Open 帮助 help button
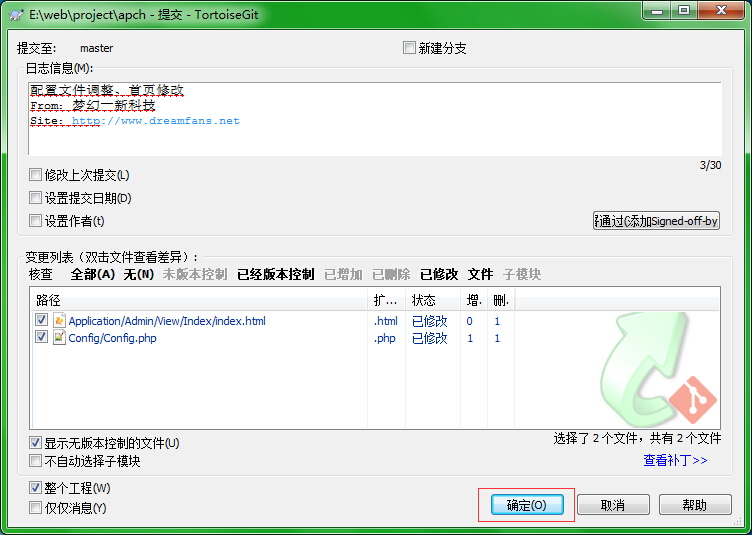 695,505
